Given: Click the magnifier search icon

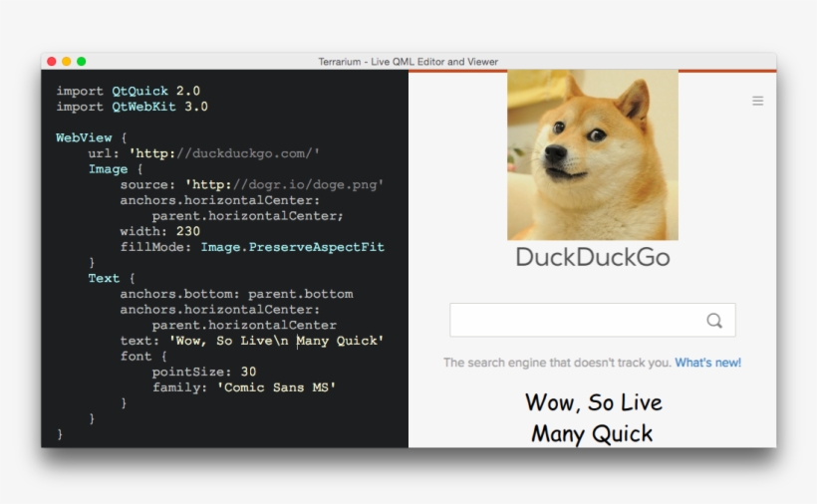Looking at the screenshot, I should coord(714,320).
